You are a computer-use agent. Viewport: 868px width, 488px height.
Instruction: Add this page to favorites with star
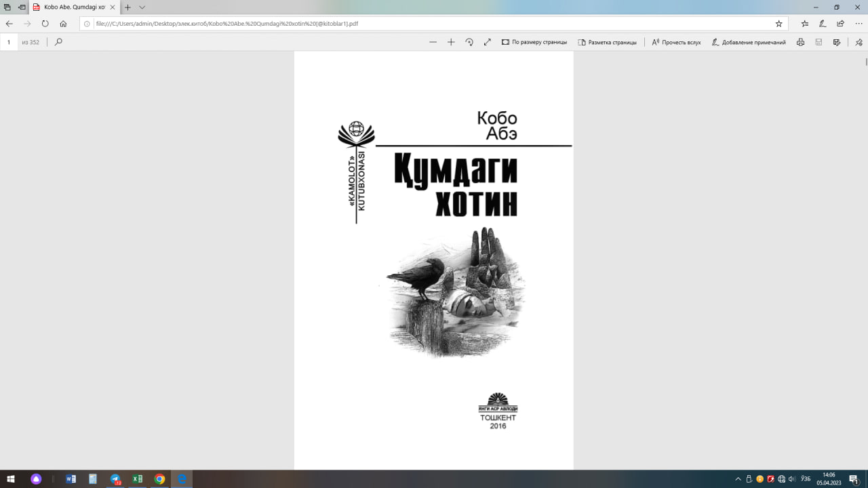(778, 23)
